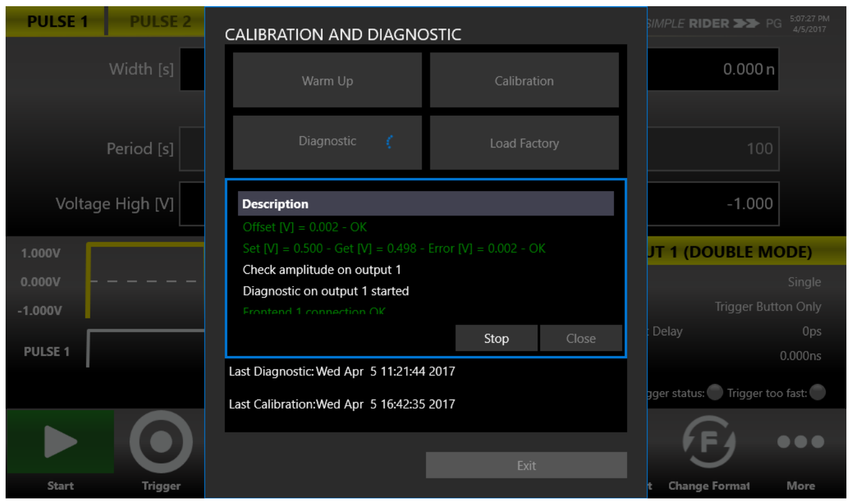The image size is (852, 504).
Task: Stop the running diagnostic
Action: [x=496, y=338]
